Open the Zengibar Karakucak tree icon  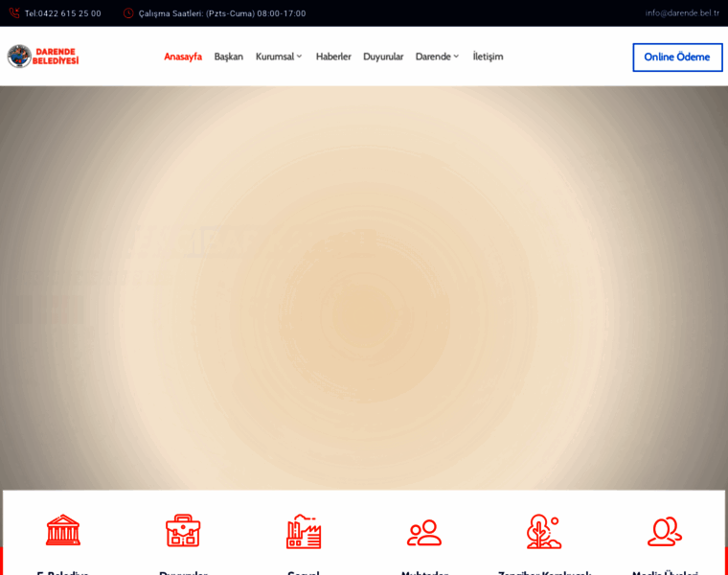pos(544,531)
